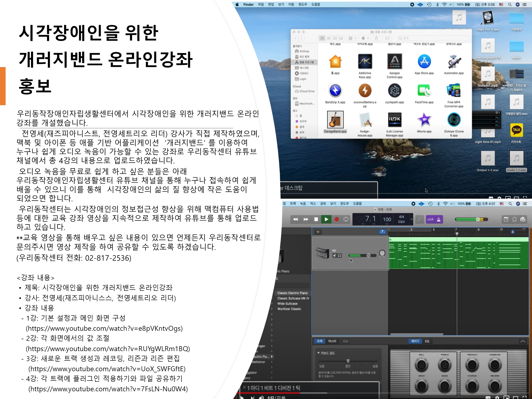Switch to the 마스터 tab

coord(332,341)
